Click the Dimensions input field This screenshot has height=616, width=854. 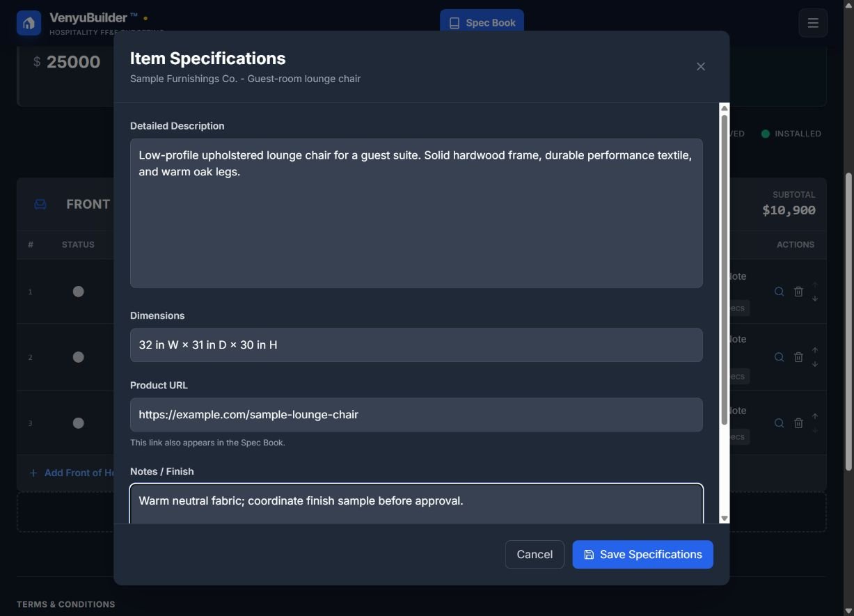tap(416, 345)
